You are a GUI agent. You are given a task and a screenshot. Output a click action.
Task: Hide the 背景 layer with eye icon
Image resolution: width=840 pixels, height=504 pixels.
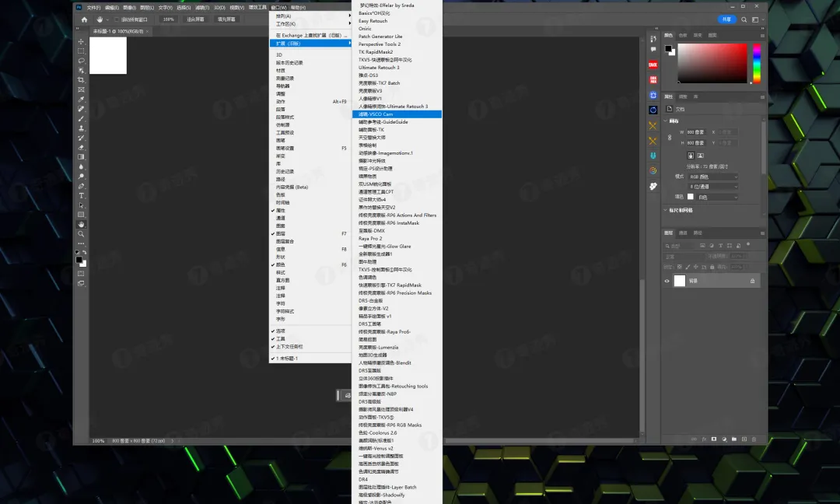click(x=667, y=281)
